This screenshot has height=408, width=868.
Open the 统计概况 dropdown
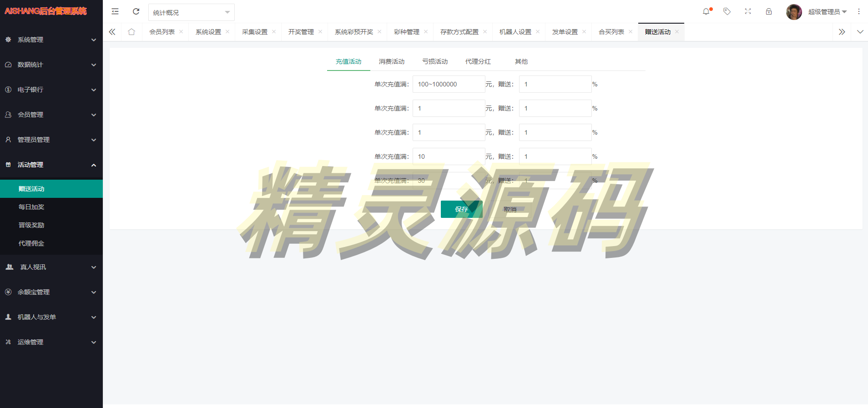coord(191,12)
